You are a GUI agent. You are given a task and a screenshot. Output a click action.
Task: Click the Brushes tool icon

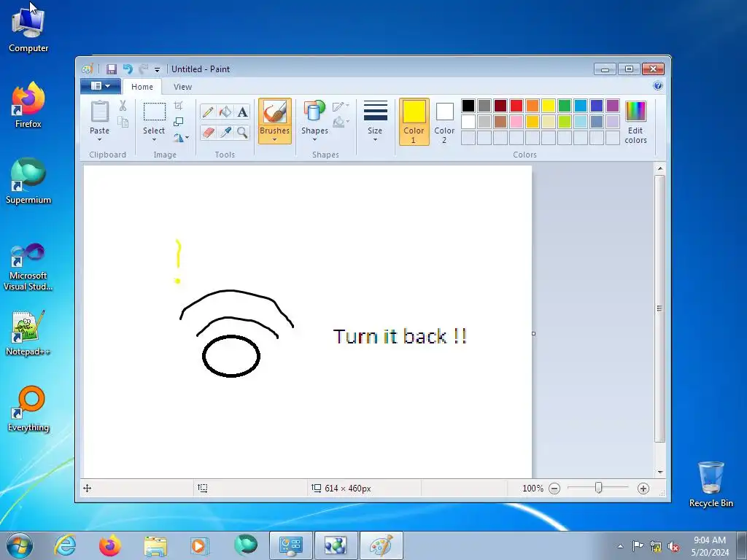274,112
